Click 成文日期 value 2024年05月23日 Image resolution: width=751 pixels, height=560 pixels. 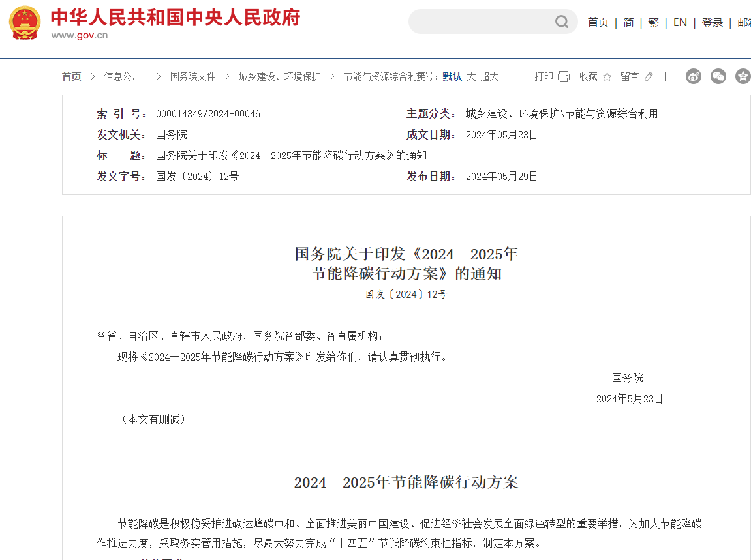pyautogui.click(x=502, y=134)
